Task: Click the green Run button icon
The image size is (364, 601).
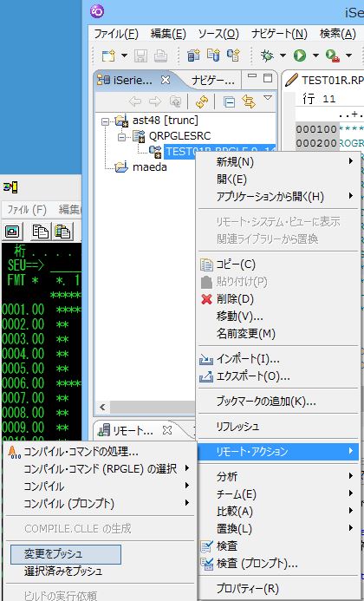Action: [x=299, y=56]
